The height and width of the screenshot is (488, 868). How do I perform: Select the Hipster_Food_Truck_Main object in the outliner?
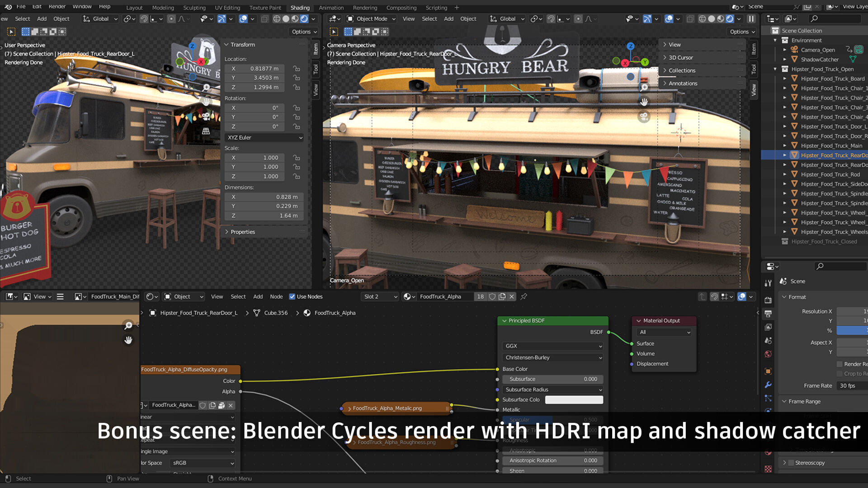(x=831, y=145)
